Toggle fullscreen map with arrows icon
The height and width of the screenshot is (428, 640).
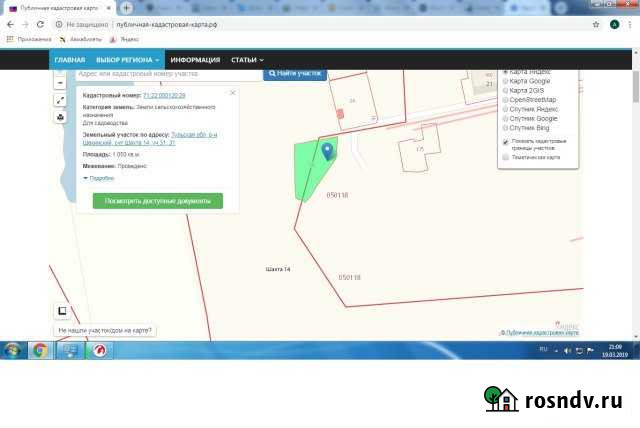(61, 100)
